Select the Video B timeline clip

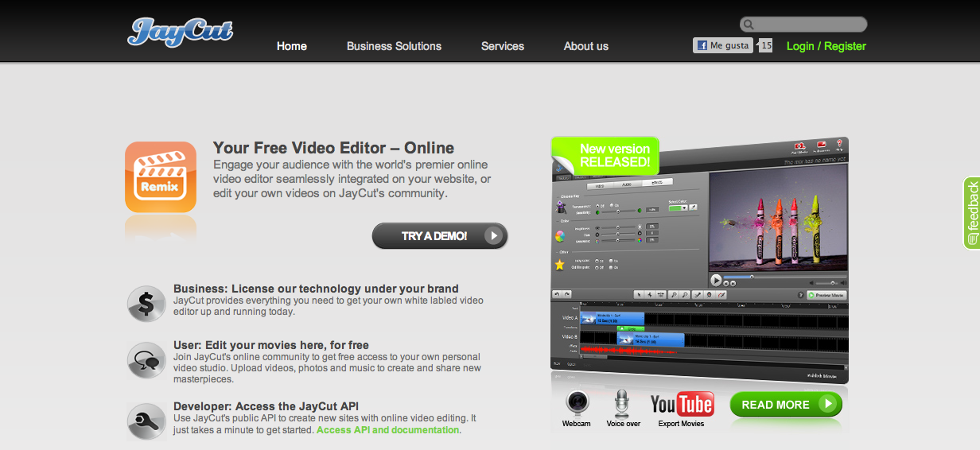(x=651, y=339)
